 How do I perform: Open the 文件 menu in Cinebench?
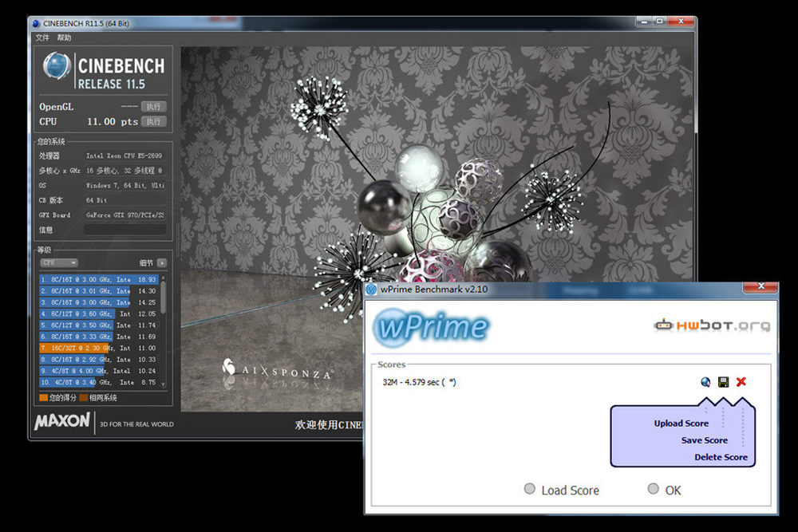(42, 37)
